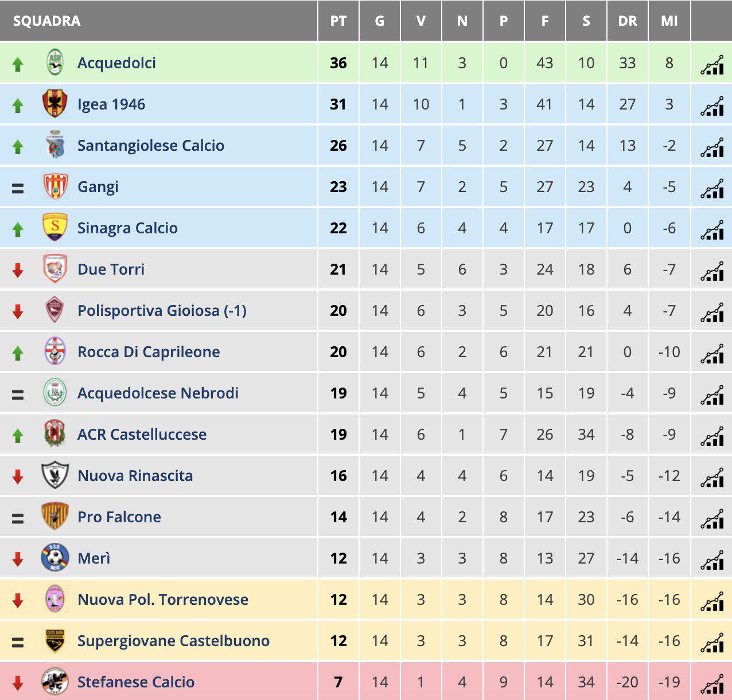Open the trend chart icon for Stefanese Calcio
The image size is (732, 700).
(712, 685)
